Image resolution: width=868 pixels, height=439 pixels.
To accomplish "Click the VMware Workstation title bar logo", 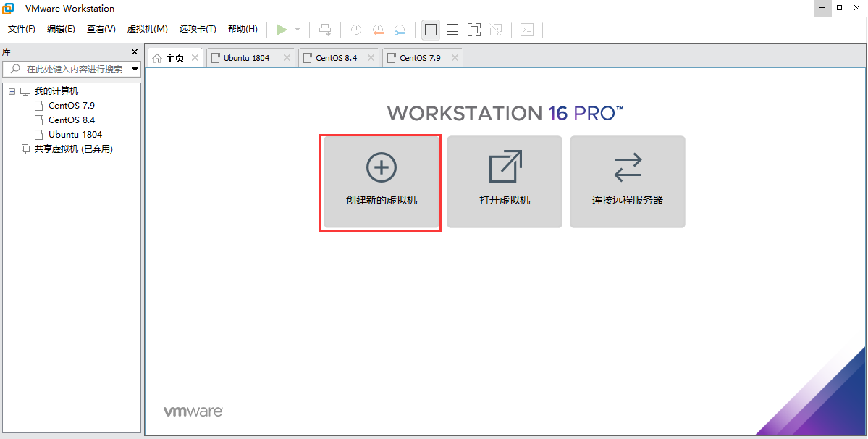I will (8, 8).
